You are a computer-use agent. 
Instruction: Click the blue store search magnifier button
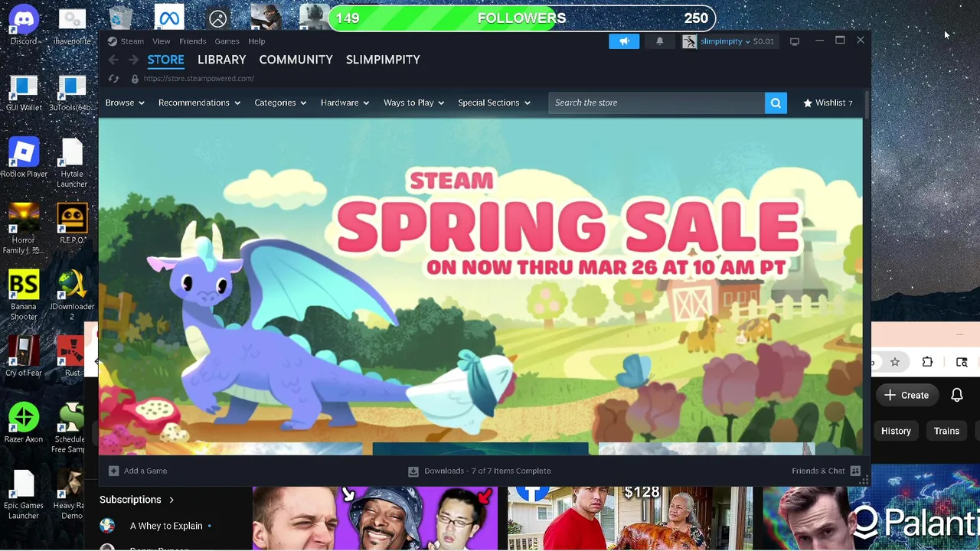[776, 103]
